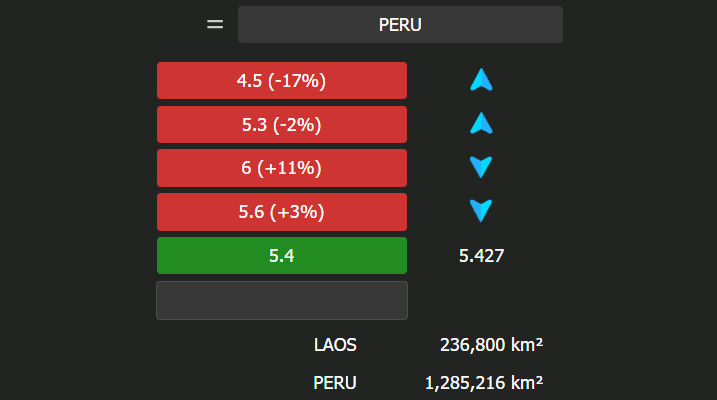Click the LAOS country label
Screen dimensions: 717x400
[x=335, y=346]
